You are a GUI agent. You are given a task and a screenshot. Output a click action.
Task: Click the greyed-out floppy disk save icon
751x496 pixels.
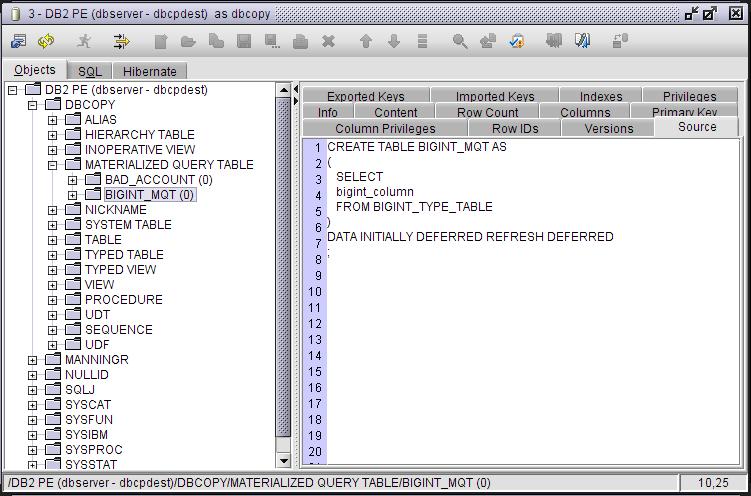[x=244, y=42]
